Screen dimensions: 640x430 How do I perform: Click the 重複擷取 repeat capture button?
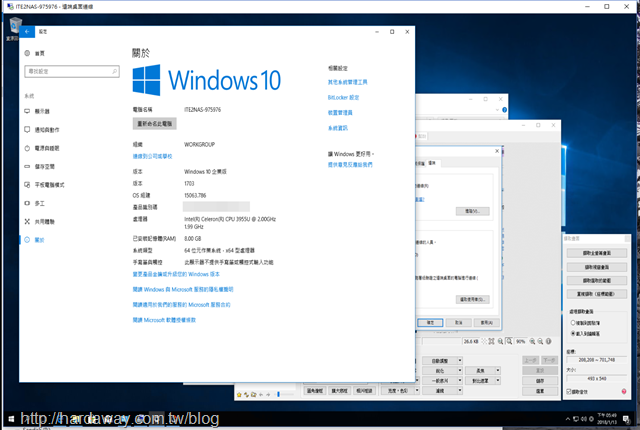[597, 294]
